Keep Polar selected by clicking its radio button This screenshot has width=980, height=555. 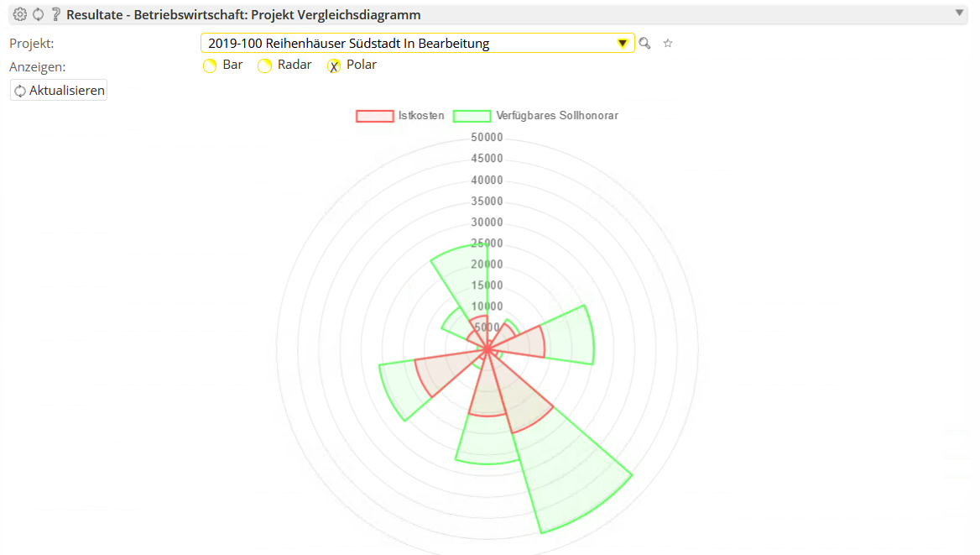tap(335, 64)
